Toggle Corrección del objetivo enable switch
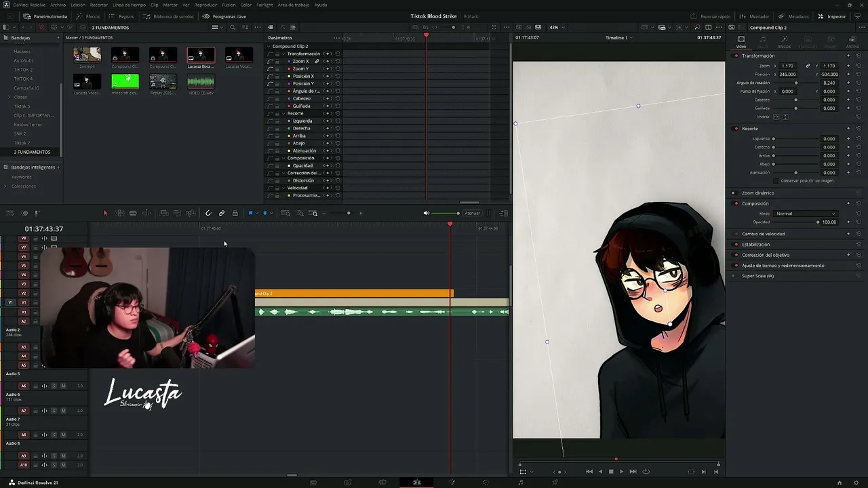868x488 pixels. [736, 255]
